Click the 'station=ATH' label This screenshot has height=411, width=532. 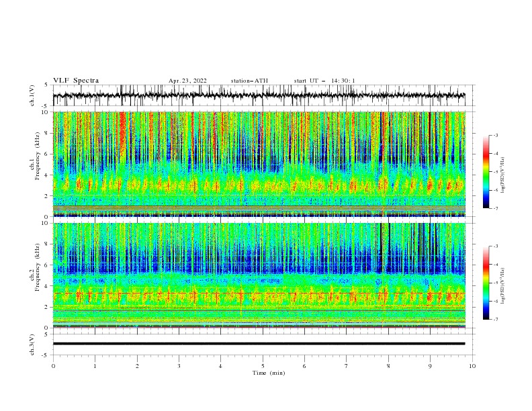point(249,81)
